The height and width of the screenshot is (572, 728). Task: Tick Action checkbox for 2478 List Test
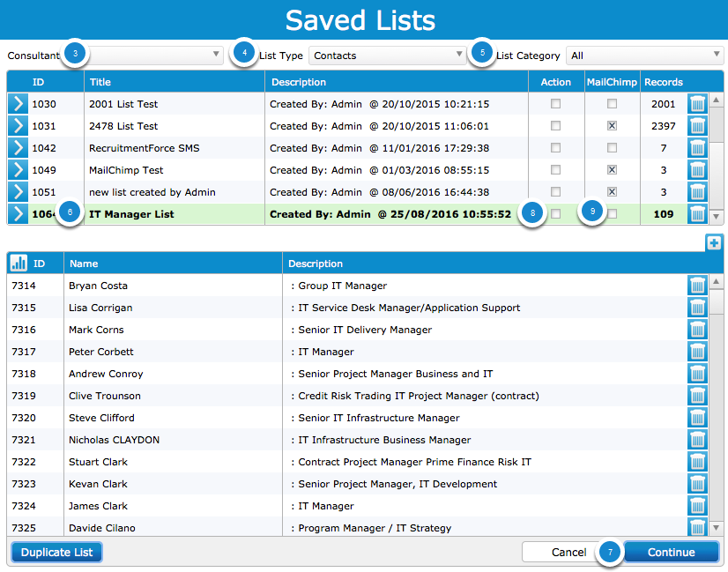[555, 126]
